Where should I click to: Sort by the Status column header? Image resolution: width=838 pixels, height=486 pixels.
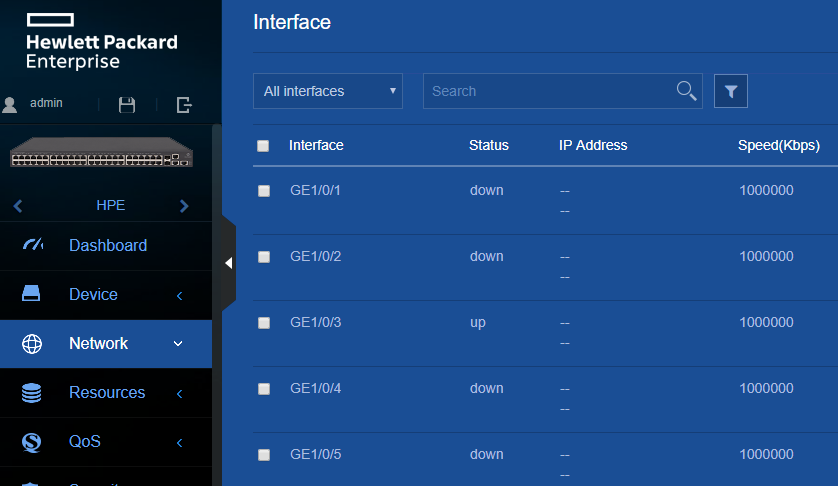[x=488, y=145]
